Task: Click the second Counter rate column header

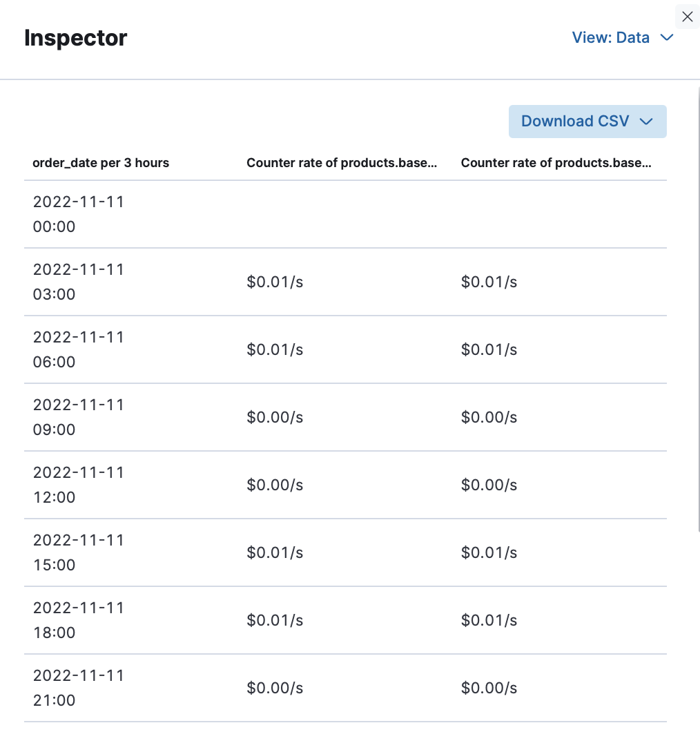Action: coord(558,163)
